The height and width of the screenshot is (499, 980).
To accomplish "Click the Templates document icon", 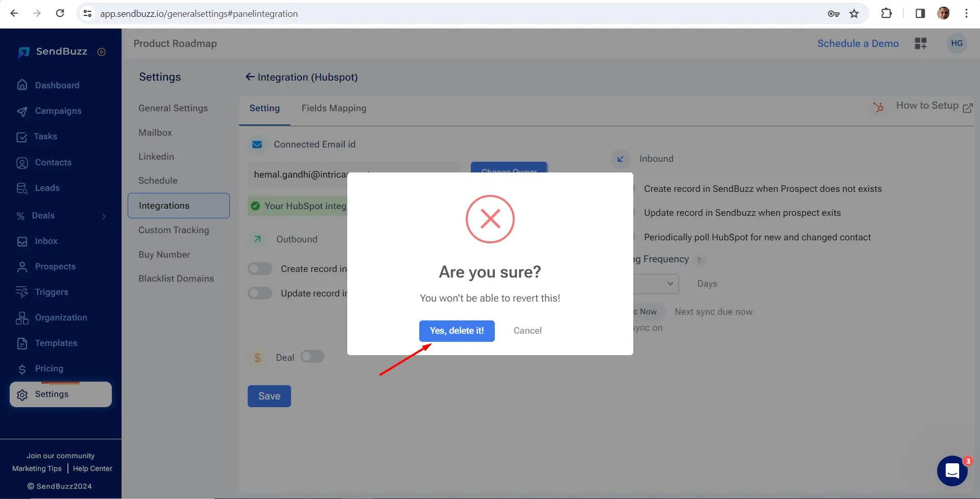I will click(22, 343).
